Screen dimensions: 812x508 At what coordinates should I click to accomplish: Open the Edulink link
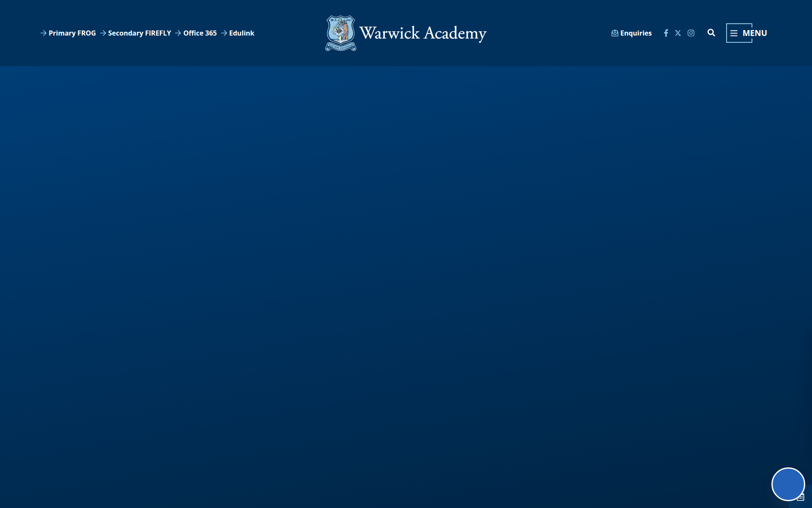tap(238, 33)
